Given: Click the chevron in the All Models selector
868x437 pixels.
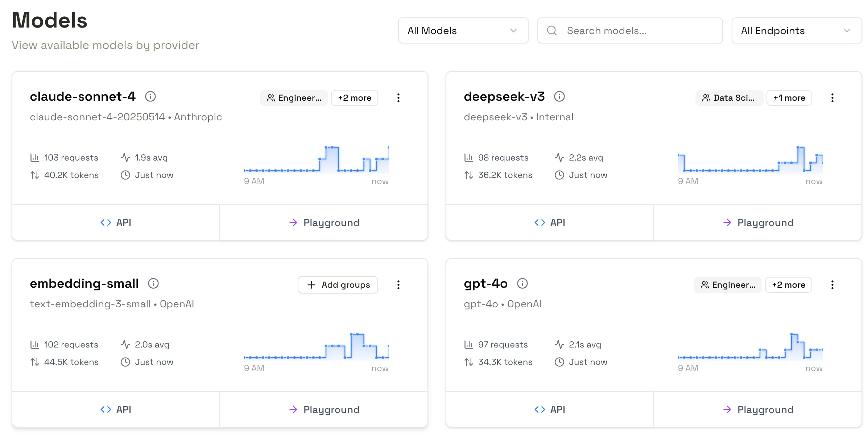Looking at the screenshot, I should pyautogui.click(x=513, y=30).
